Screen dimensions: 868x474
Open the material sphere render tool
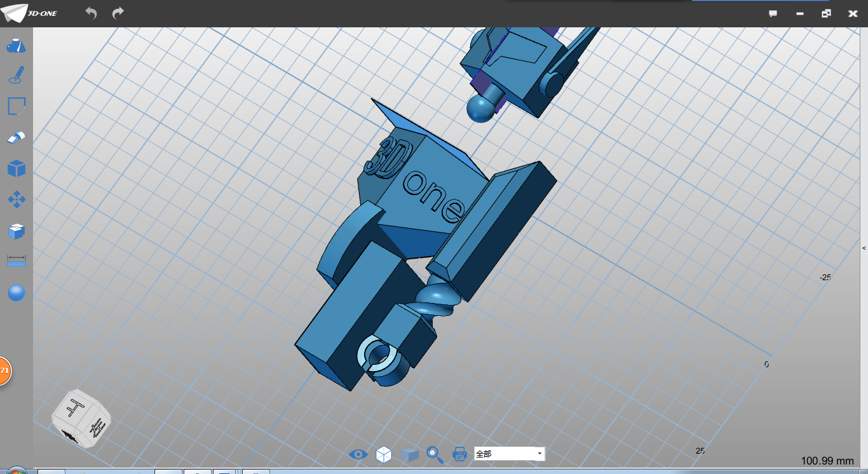click(x=16, y=293)
